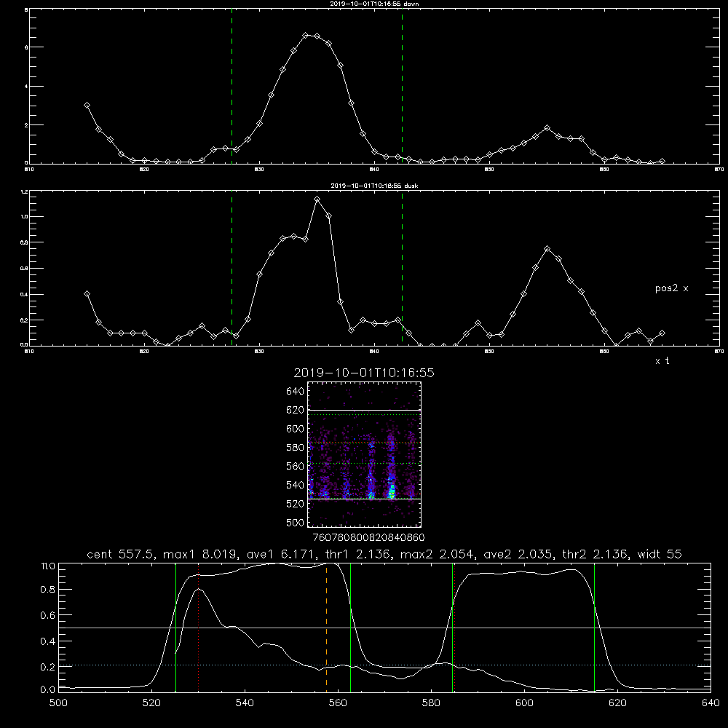The image size is (728, 728).
Task: Click the left green dashed line in dawn plot
Action: [x=232, y=86]
